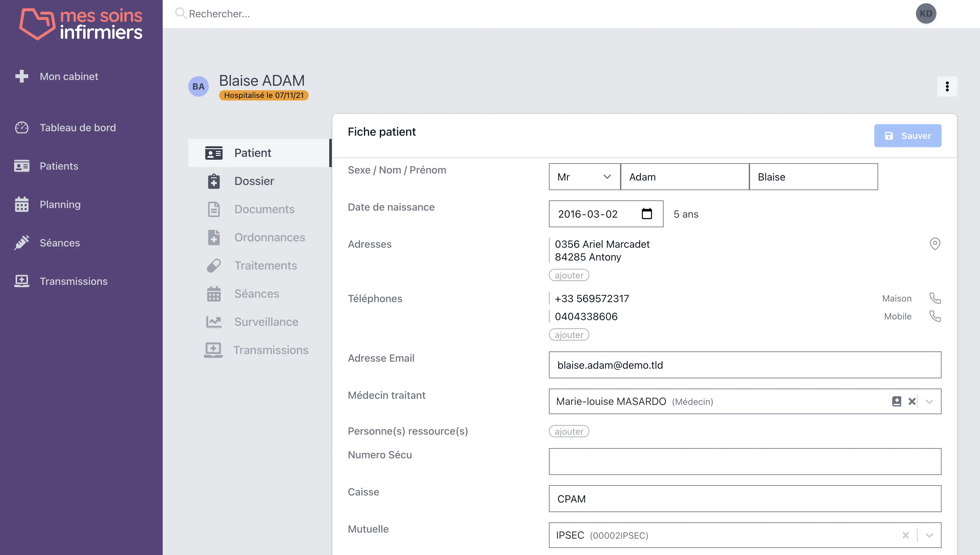980x555 pixels.
Task: Open the birth date calendar picker
Action: (647, 213)
